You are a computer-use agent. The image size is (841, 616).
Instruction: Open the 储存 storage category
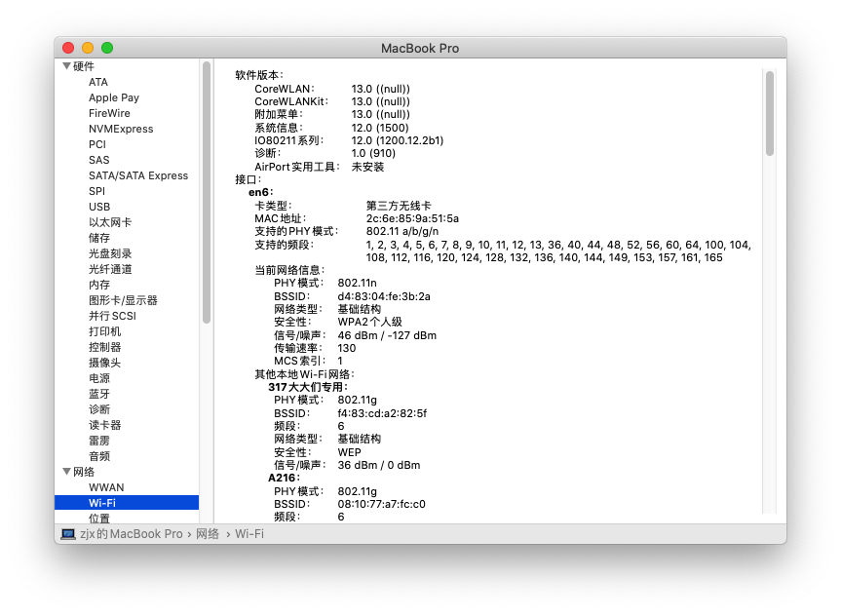pyautogui.click(x=99, y=238)
